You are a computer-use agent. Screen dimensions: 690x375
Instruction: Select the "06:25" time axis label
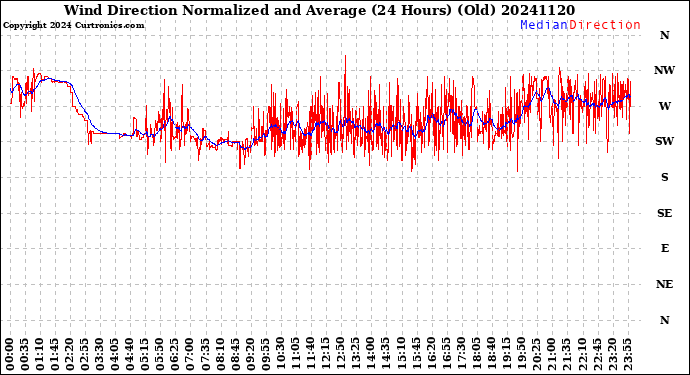[175, 354]
